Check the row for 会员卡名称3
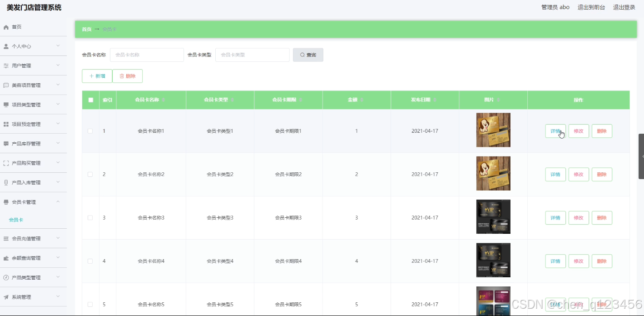Viewport: 644px width, 316px height. pos(90,218)
